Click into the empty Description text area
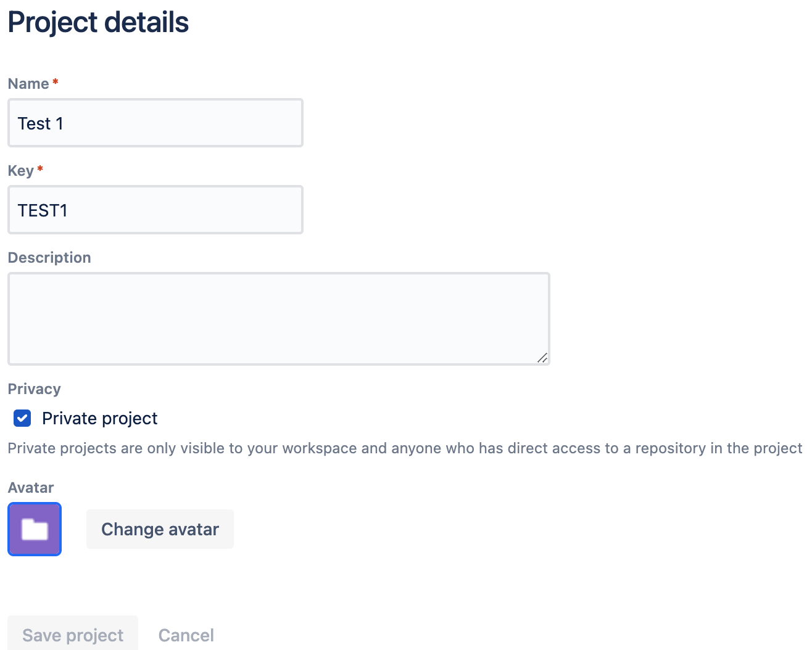Image resolution: width=812 pixels, height=650 pixels. tap(278, 318)
